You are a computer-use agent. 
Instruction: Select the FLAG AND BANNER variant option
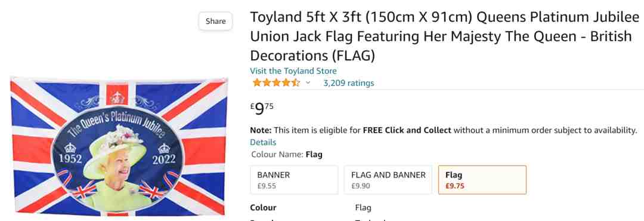(x=388, y=180)
